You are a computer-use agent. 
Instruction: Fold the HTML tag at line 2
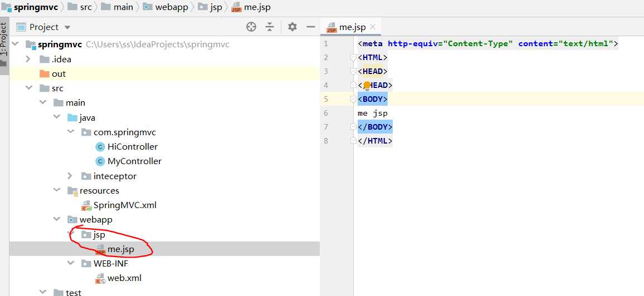[353, 58]
